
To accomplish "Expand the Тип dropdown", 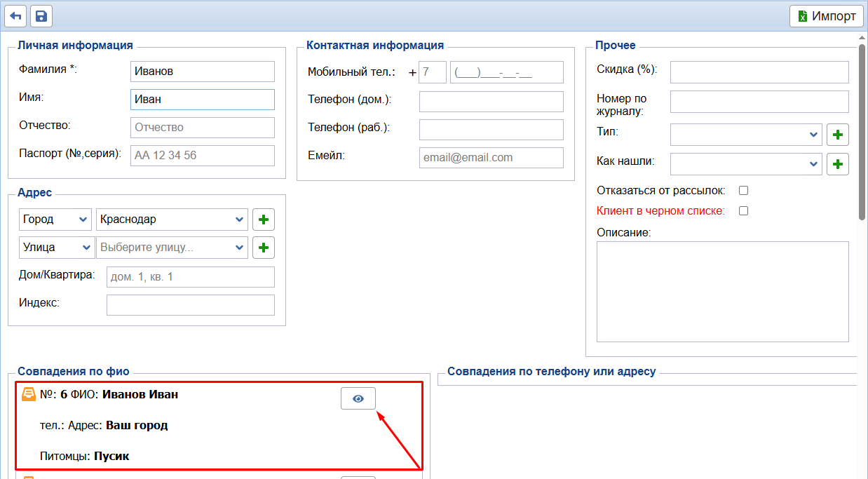I will click(746, 134).
